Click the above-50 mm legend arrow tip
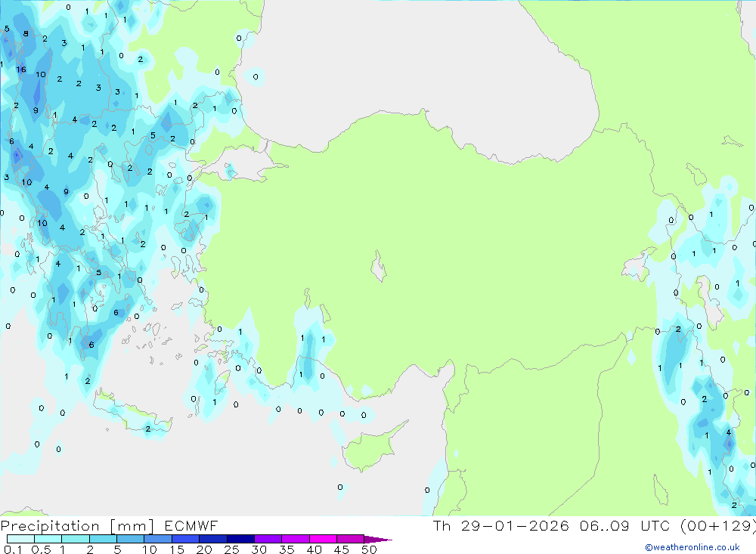 [379, 540]
